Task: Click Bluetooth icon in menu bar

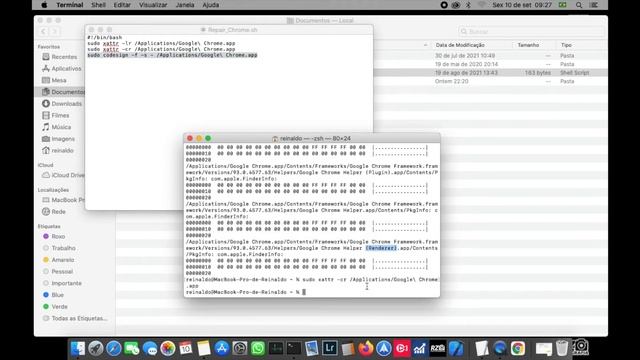Action: tap(469, 5)
